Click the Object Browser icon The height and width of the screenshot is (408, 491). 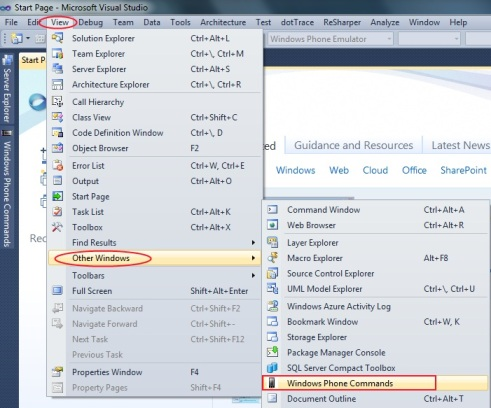[57, 148]
